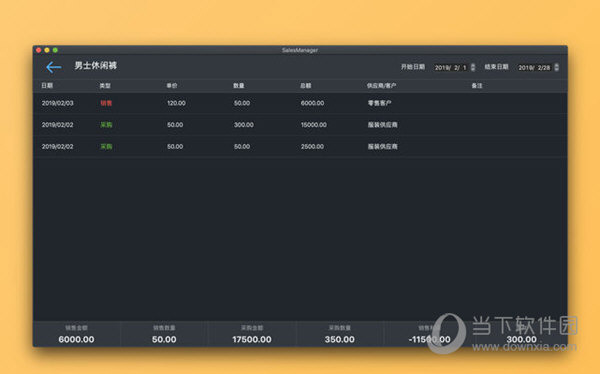This screenshot has width=600, height=374.
Task: Sort by the 类型 column header
Action: [x=105, y=86]
